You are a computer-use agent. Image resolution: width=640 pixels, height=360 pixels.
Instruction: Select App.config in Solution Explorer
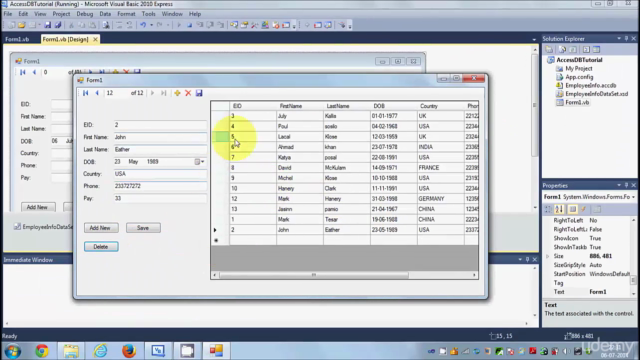[579, 77]
